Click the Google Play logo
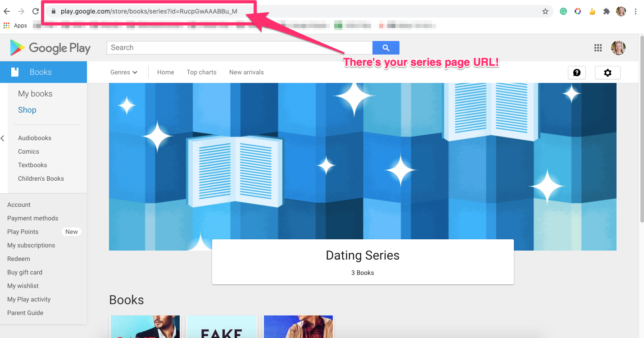644x338 pixels. [x=50, y=48]
